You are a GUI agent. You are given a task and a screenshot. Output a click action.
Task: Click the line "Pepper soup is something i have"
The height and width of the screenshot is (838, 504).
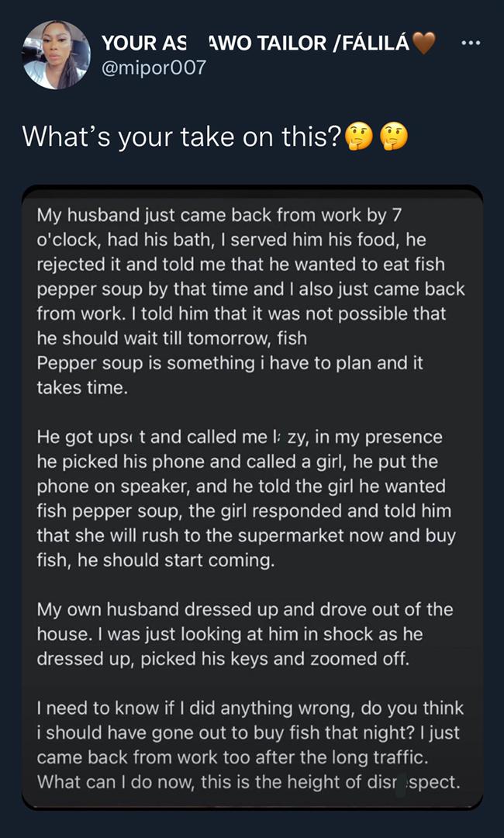point(230,363)
